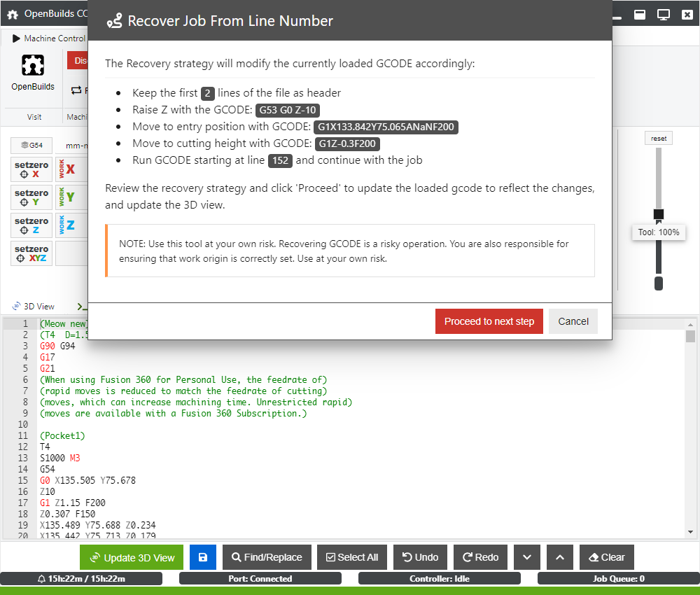The image size is (700, 595).
Task: Click the editor vertical scrollbar thumb
Action: point(690,336)
